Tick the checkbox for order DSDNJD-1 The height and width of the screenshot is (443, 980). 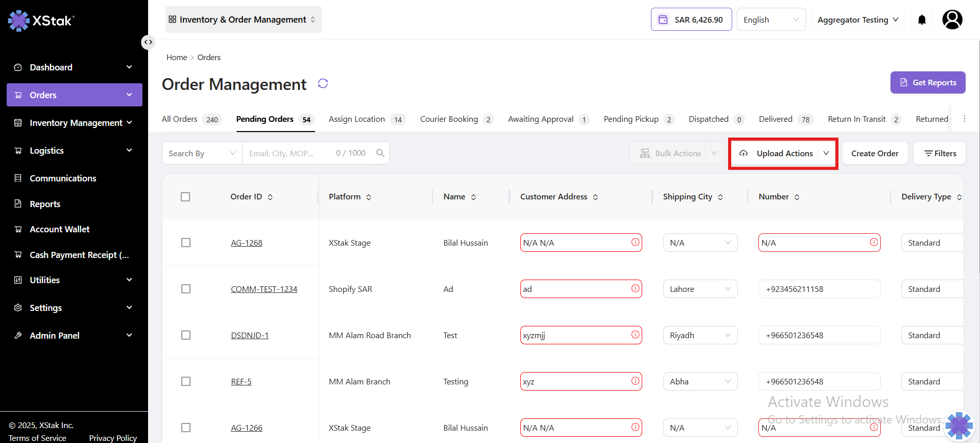click(186, 335)
